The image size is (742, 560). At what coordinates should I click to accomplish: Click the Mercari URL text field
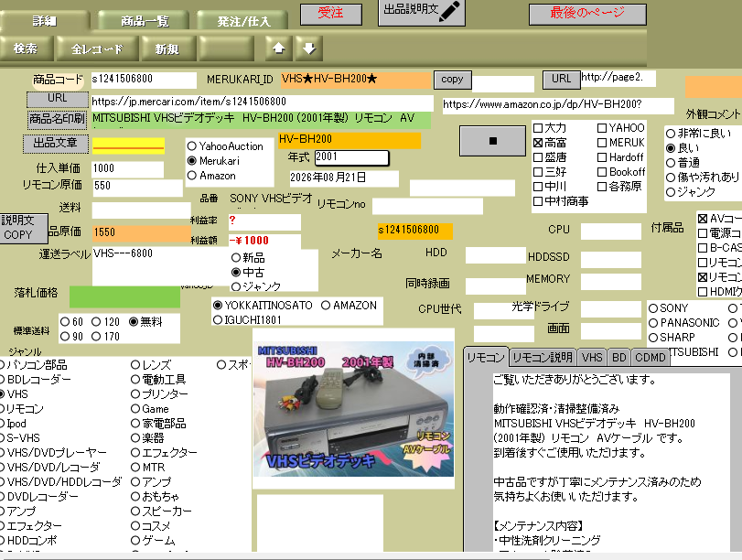(263, 102)
